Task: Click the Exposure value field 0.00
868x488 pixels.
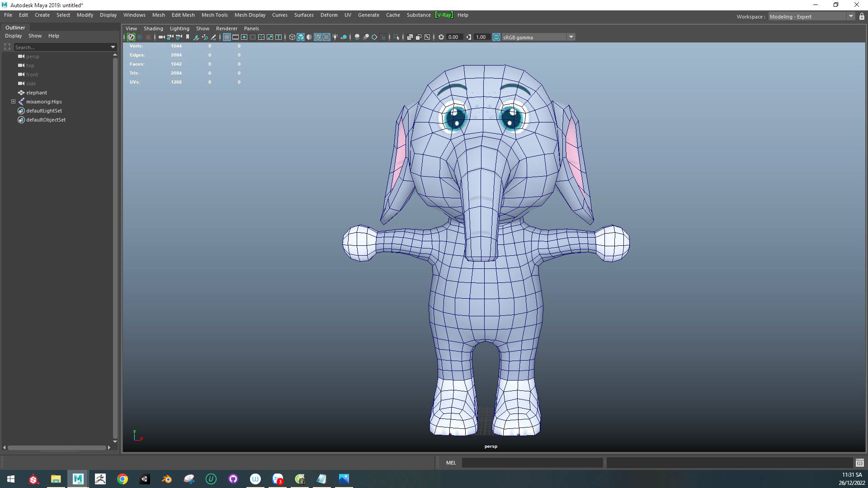Action: [454, 37]
